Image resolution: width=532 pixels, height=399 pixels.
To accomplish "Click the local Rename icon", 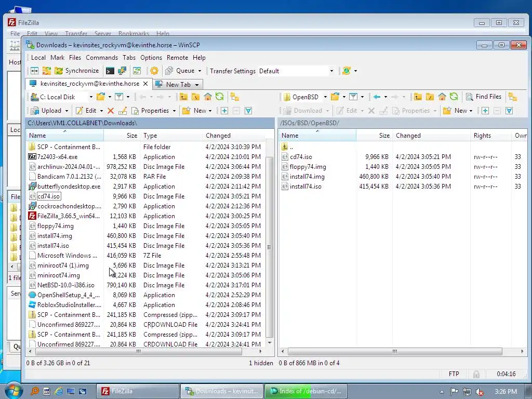I will 123,111.
